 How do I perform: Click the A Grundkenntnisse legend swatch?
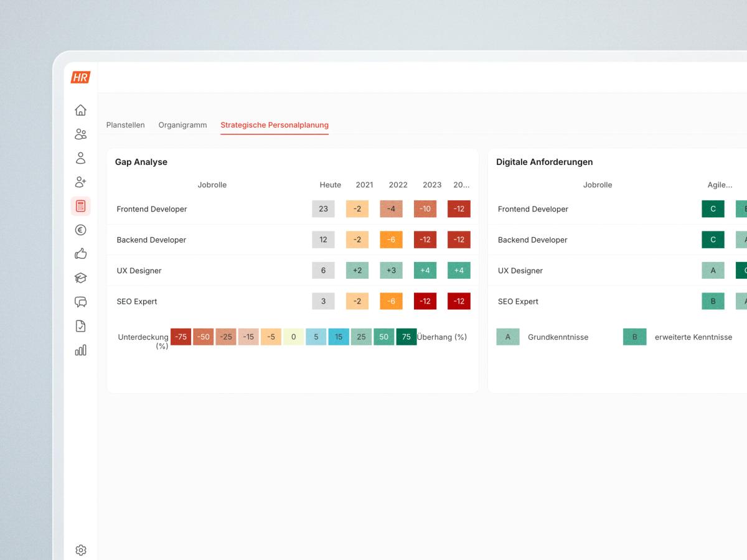[508, 337]
